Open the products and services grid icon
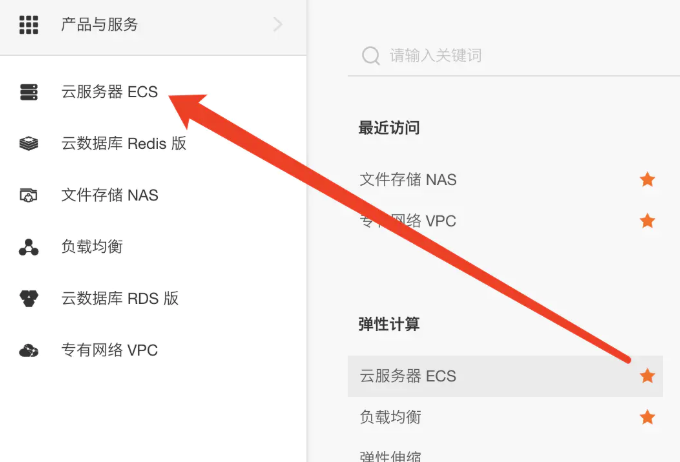Viewport: 680px width, 462px height. [29, 25]
